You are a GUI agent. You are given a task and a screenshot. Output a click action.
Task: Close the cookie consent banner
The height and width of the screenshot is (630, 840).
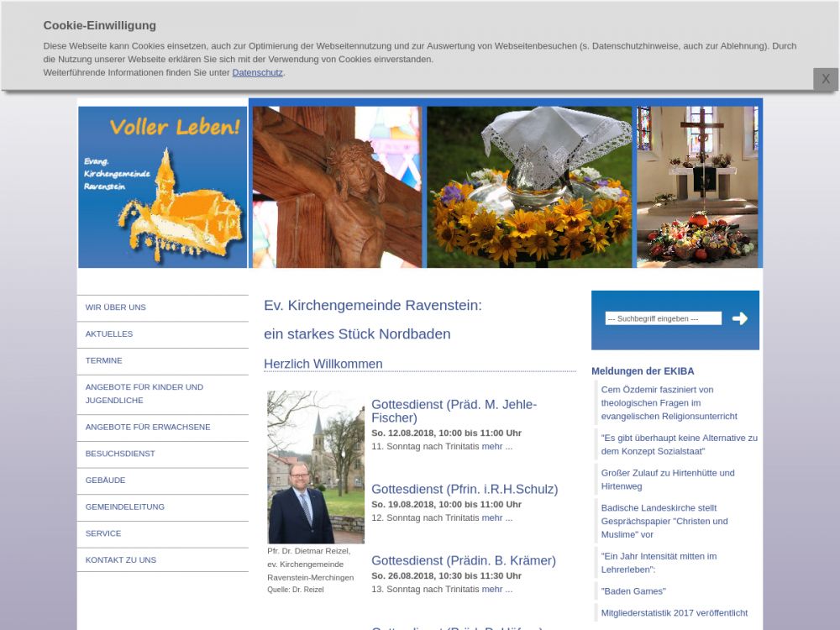(x=825, y=79)
